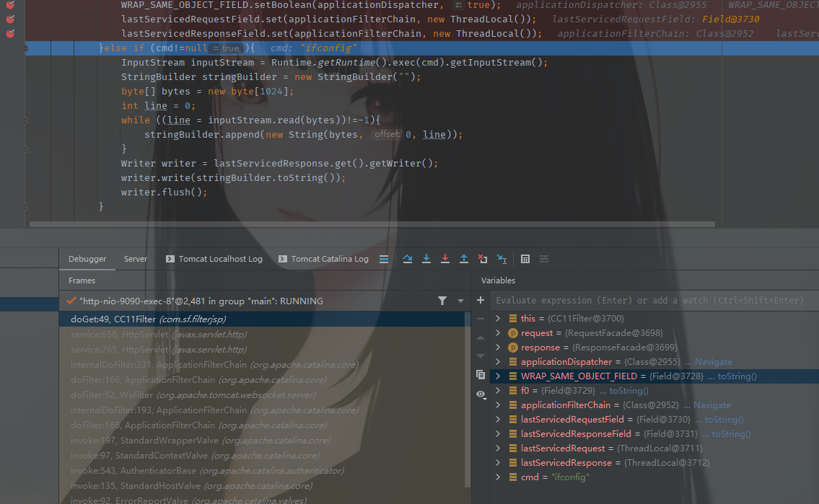Select doGet:49, CC11Filter frame

point(261,319)
